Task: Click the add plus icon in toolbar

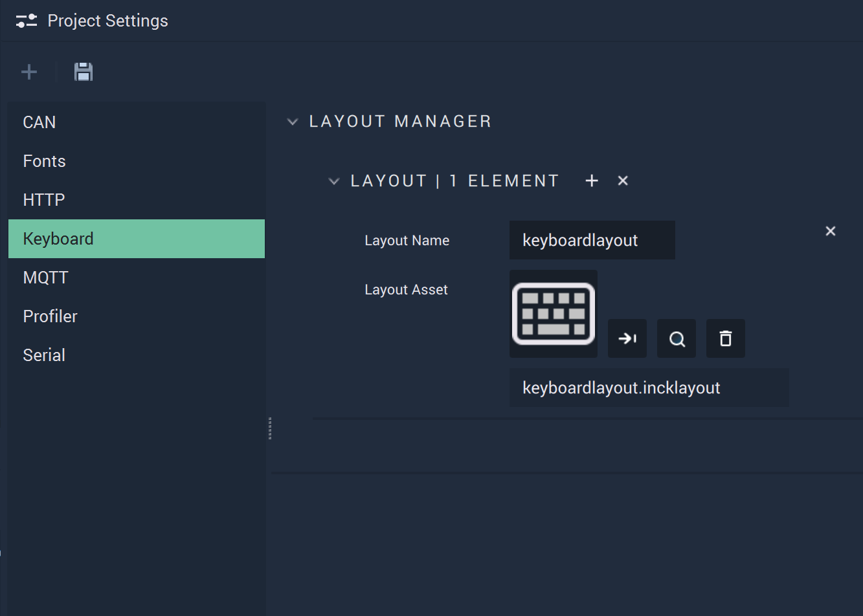Action: point(29,72)
